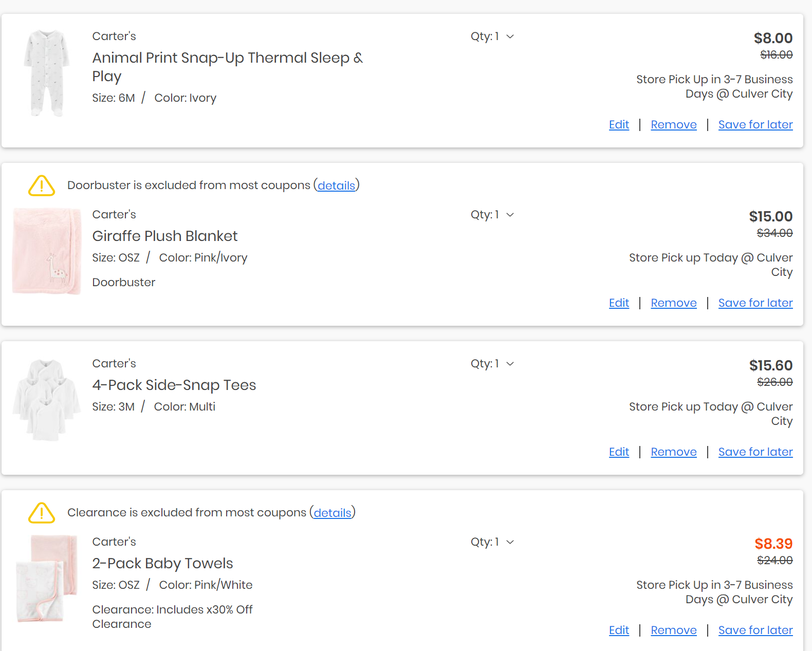Viewport: 812px width, 651px height.
Task: Click the Clearance warning triangle icon
Action: coord(42,513)
